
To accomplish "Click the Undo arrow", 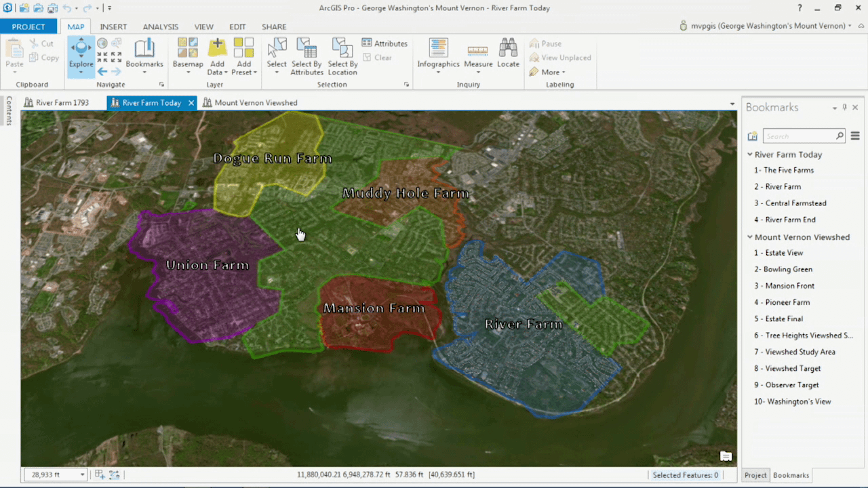I will coord(66,8).
